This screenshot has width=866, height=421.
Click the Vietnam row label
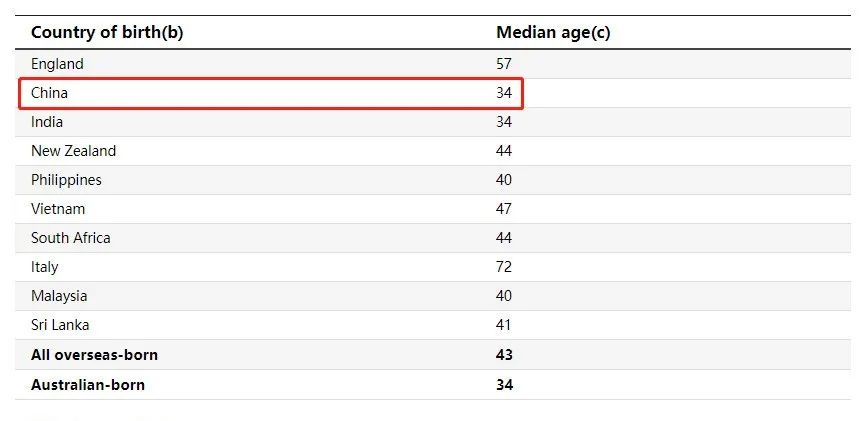tap(58, 209)
